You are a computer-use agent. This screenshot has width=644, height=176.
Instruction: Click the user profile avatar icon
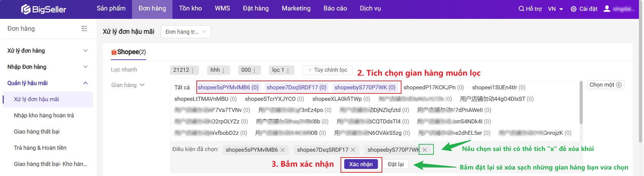click(x=607, y=9)
